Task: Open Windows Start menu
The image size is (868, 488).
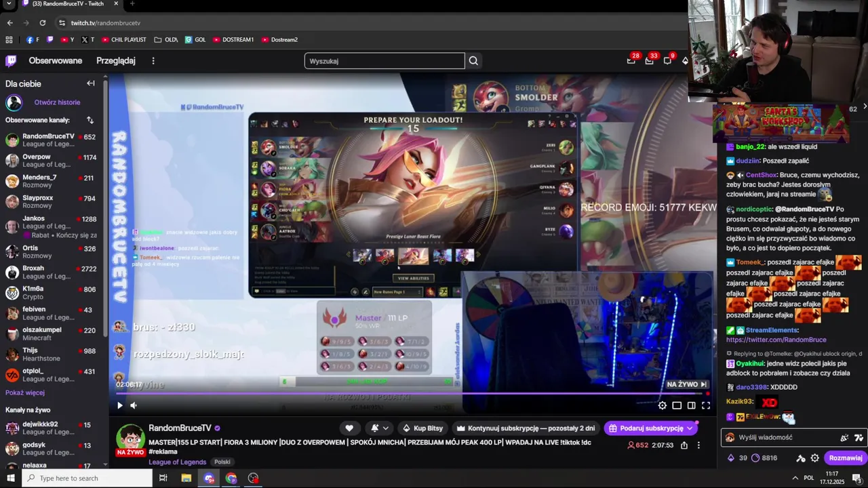Action: (x=10, y=479)
